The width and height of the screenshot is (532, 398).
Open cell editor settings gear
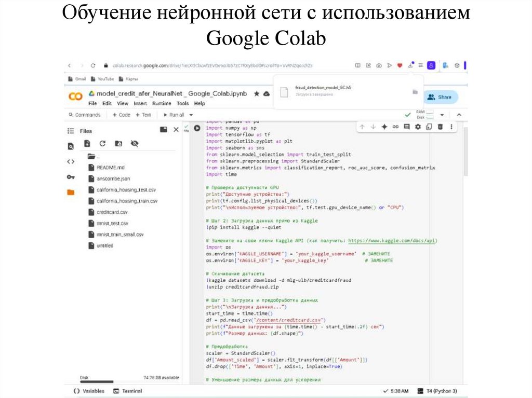(x=418, y=127)
